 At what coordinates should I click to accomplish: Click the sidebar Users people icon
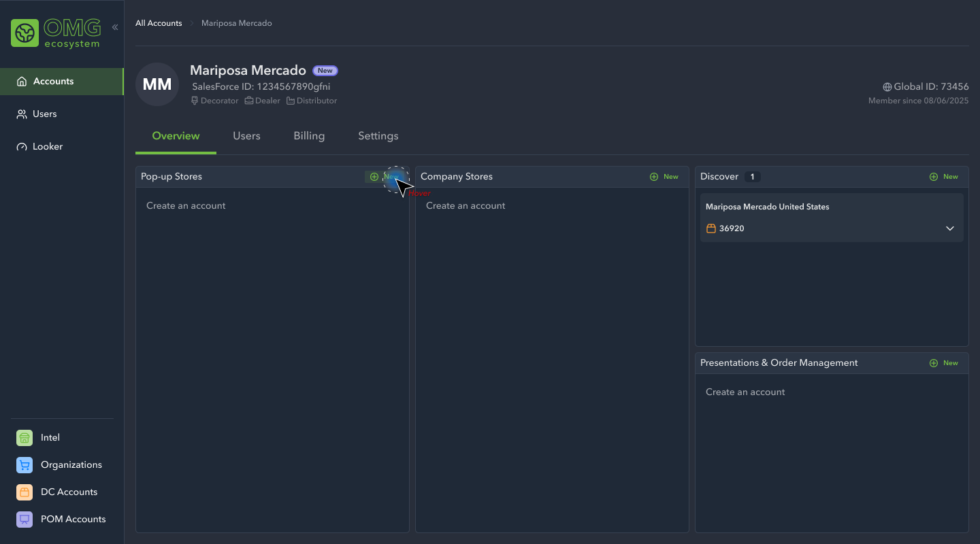pos(22,114)
